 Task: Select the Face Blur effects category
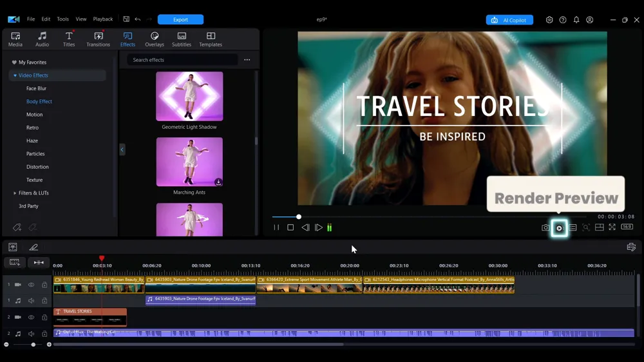(36, 88)
